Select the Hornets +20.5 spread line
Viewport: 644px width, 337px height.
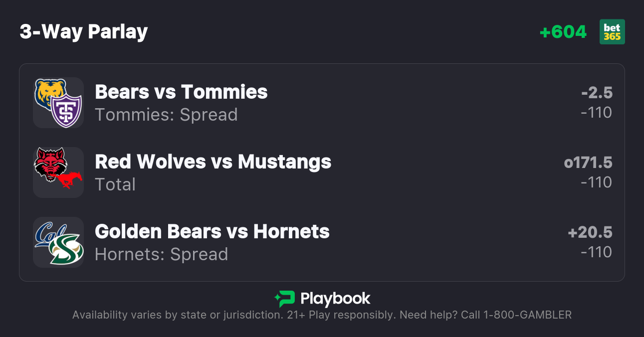click(x=590, y=232)
